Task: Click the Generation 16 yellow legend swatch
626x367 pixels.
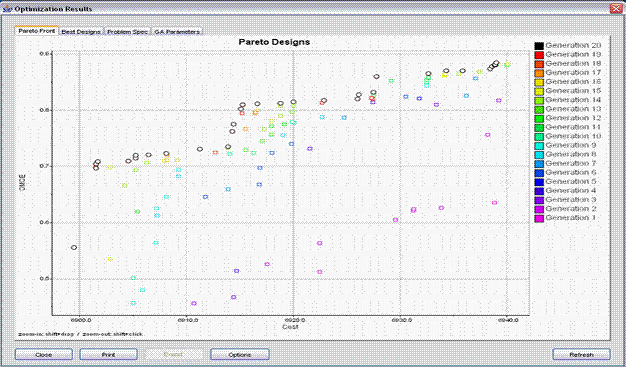Action: click(539, 82)
